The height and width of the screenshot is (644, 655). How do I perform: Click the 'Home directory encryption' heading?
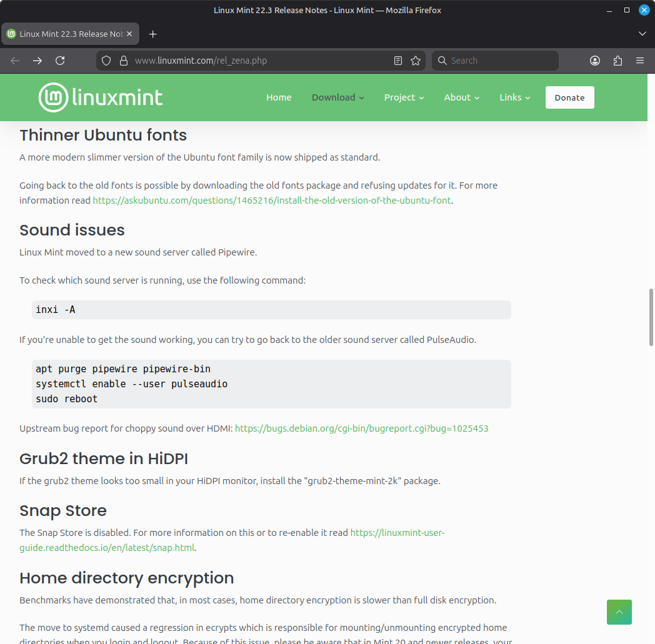click(x=127, y=578)
